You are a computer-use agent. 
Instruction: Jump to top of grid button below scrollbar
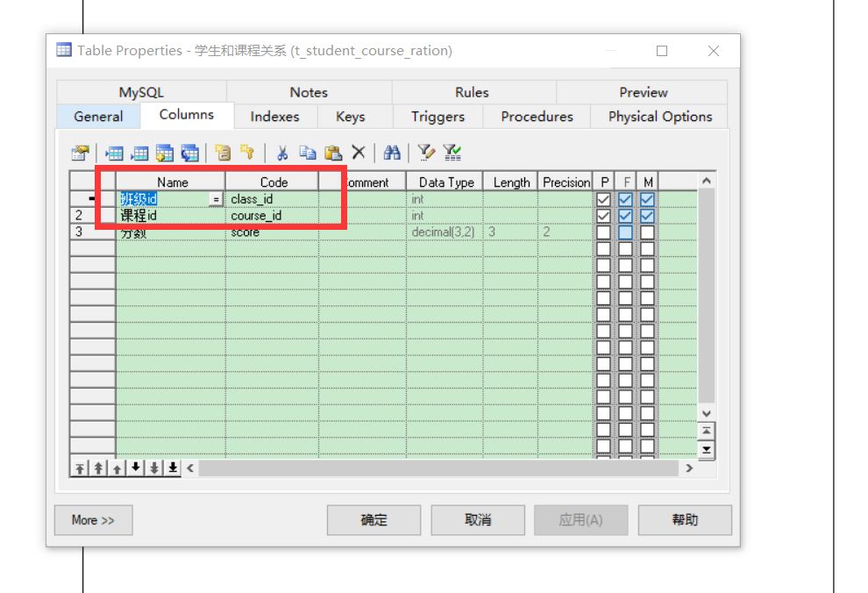coord(707,431)
